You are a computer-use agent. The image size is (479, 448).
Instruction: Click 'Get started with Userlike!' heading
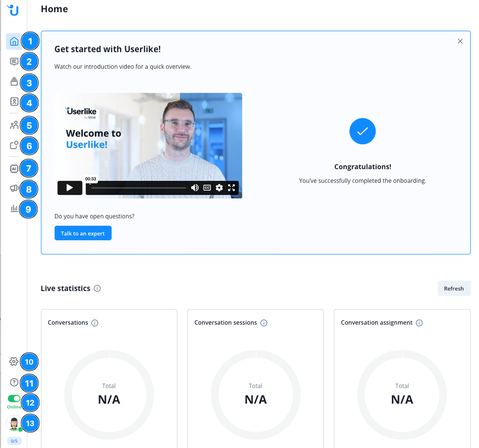click(108, 49)
